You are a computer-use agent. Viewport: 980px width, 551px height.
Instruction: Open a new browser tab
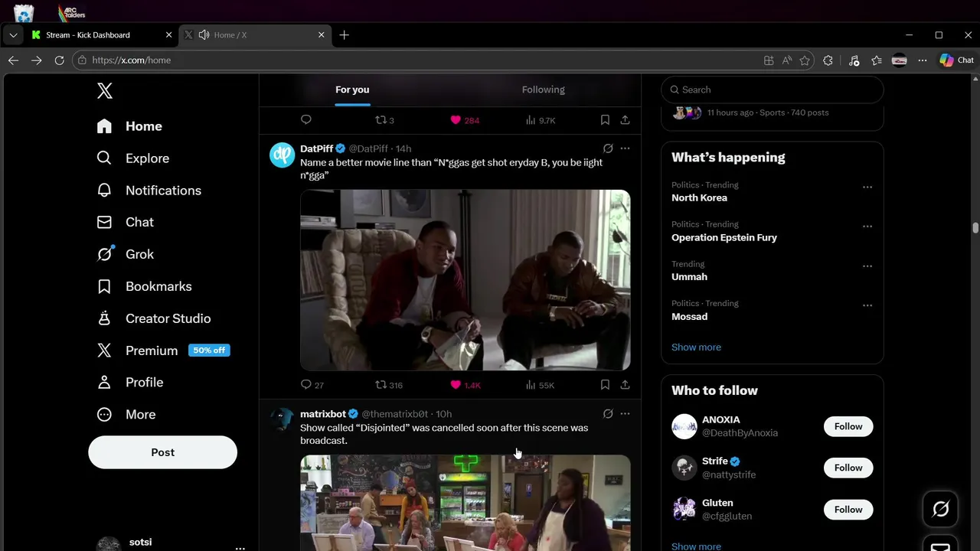pos(345,35)
